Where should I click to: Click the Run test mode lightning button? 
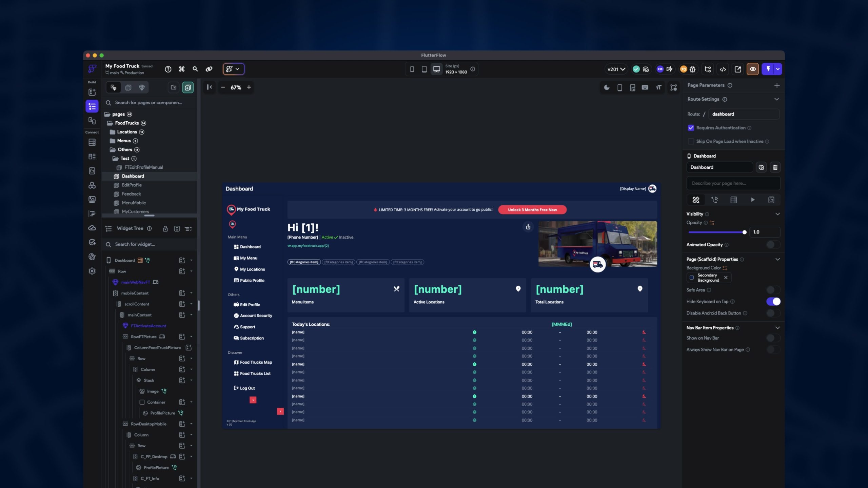(768, 69)
